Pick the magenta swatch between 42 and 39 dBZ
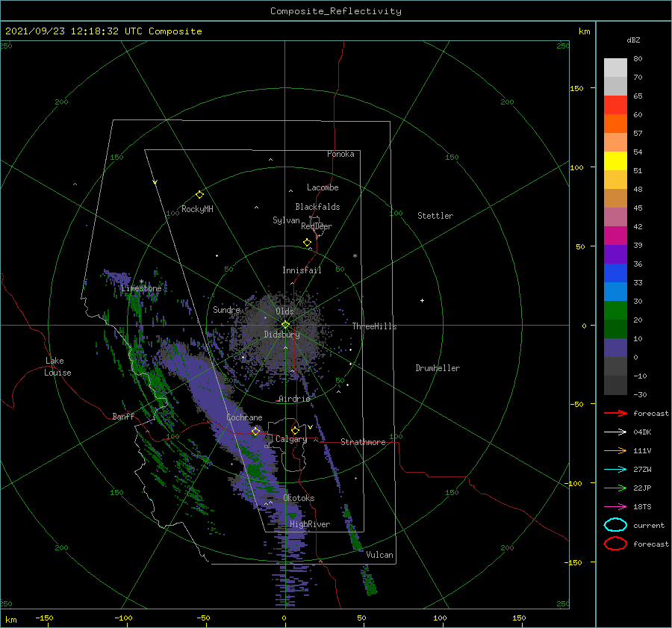Screen dimensions: 672x628 point(615,236)
